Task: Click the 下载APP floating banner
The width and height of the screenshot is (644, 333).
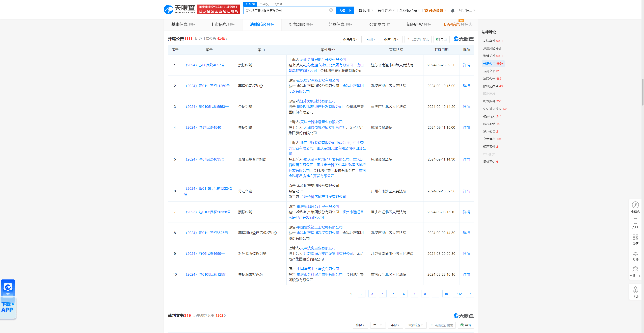Action: pos(8,299)
